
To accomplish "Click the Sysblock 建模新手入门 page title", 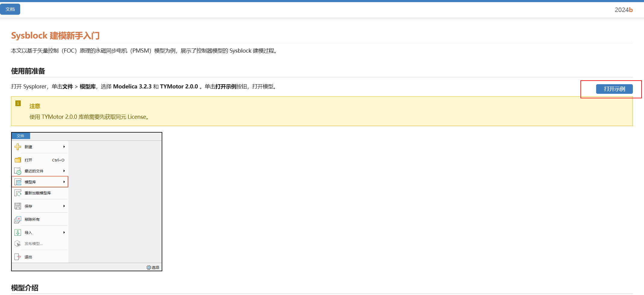I will [x=55, y=35].
